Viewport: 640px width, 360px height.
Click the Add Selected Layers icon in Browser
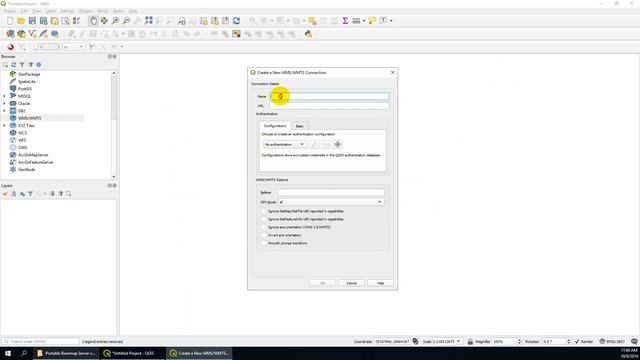tap(5, 65)
